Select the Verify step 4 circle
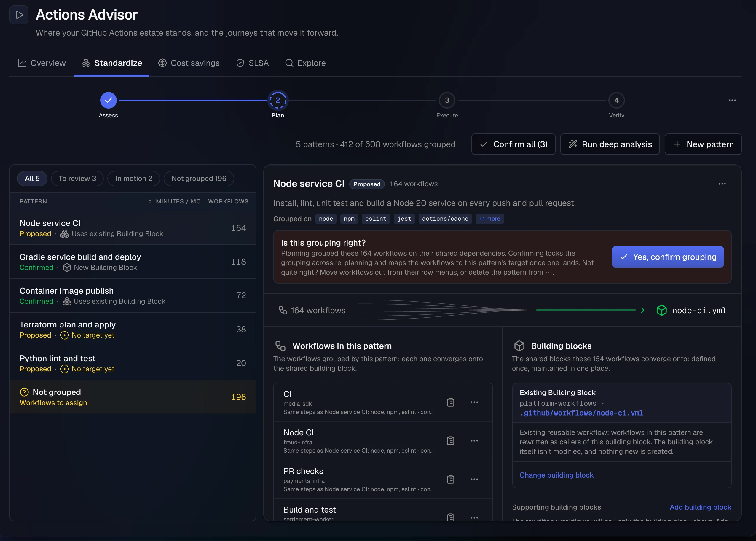 (x=617, y=100)
